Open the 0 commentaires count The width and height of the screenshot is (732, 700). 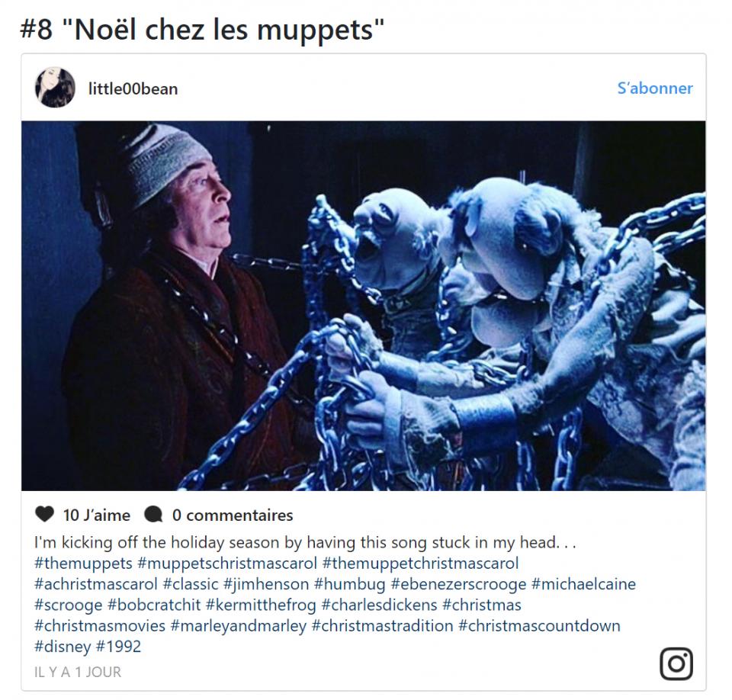point(233,515)
